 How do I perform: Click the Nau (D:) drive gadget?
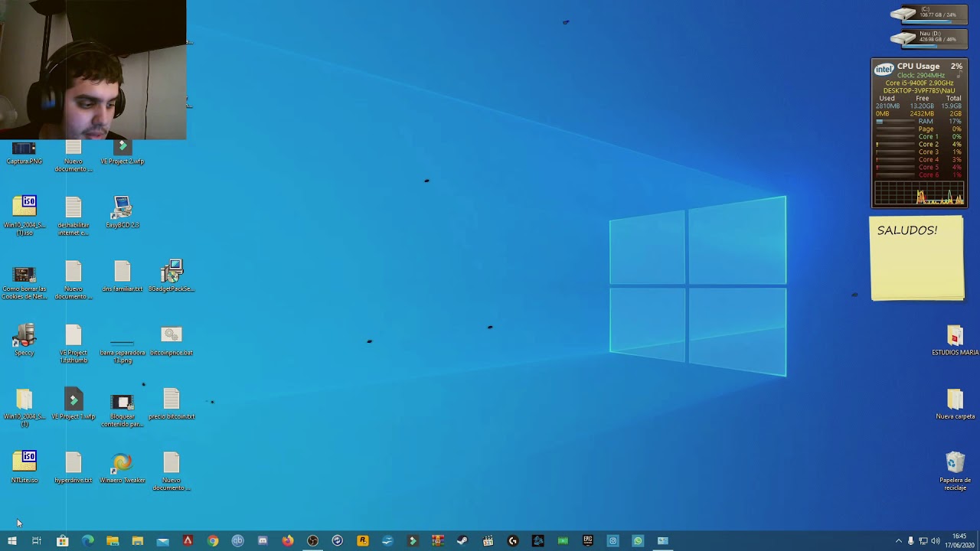click(929, 37)
